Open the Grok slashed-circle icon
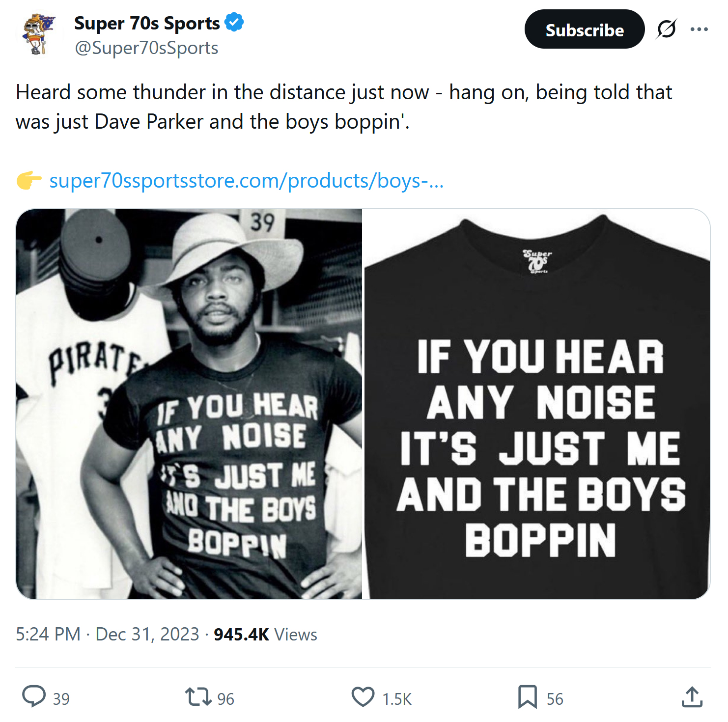This screenshot has height=722, width=728. coord(667,29)
